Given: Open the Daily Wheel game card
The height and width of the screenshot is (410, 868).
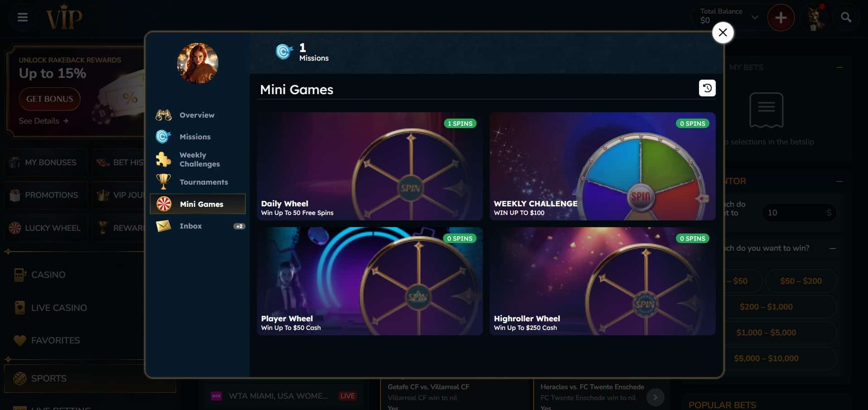Looking at the screenshot, I should [370, 166].
